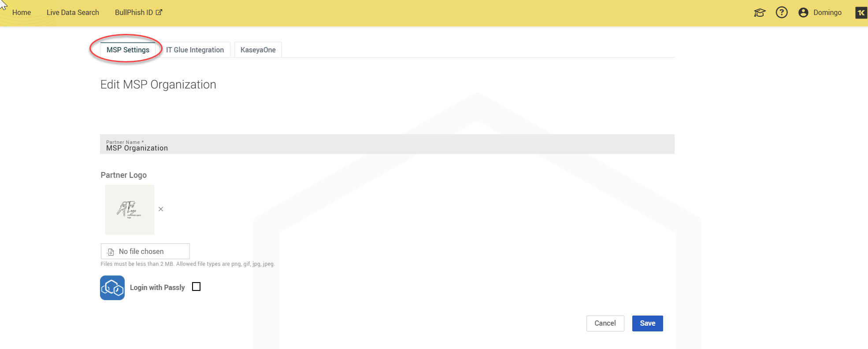Click the user account avatar icon
The height and width of the screenshot is (349, 868).
pos(803,12)
